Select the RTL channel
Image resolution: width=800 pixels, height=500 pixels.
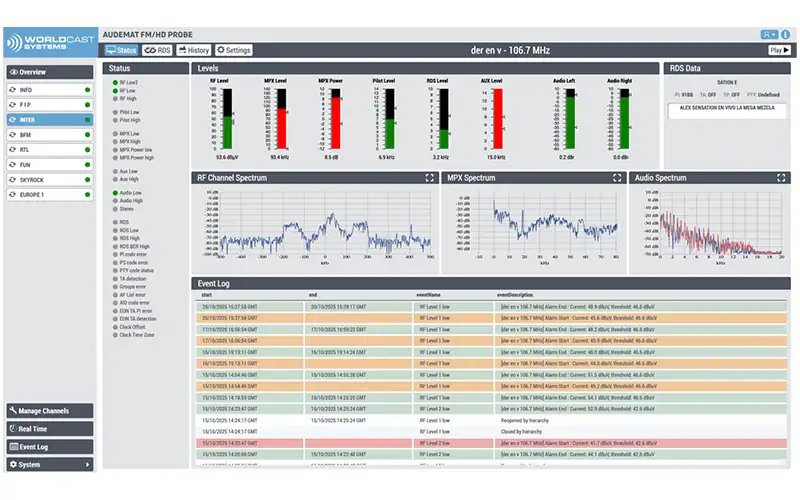point(50,149)
